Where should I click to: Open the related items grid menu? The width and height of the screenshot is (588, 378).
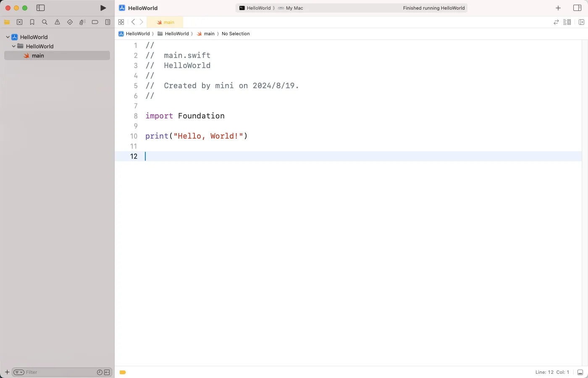point(121,22)
